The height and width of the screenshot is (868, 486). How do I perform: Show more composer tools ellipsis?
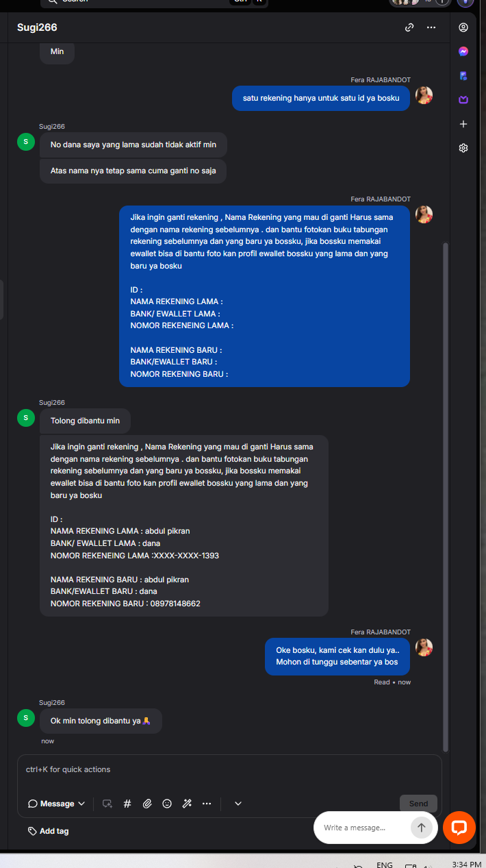[x=207, y=804]
